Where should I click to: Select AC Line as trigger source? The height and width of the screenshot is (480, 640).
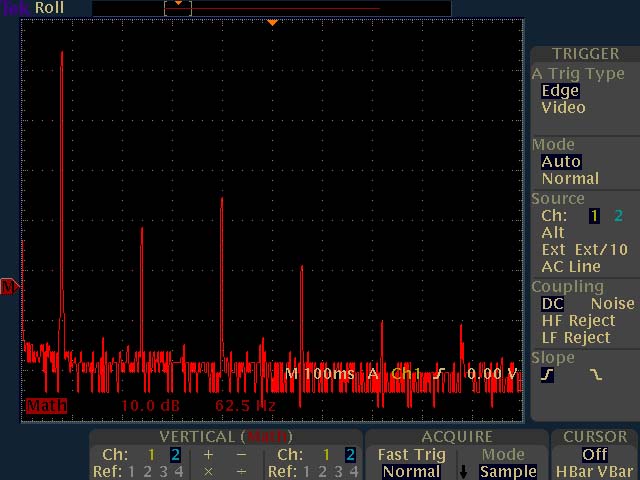pyautogui.click(x=571, y=267)
